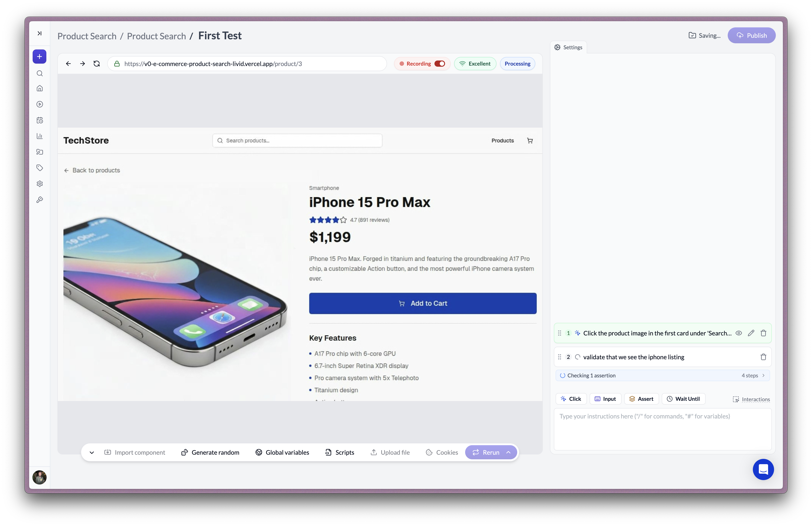
Task: Collapse the bottom toolbar with chevron
Action: pyautogui.click(x=92, y=453)
